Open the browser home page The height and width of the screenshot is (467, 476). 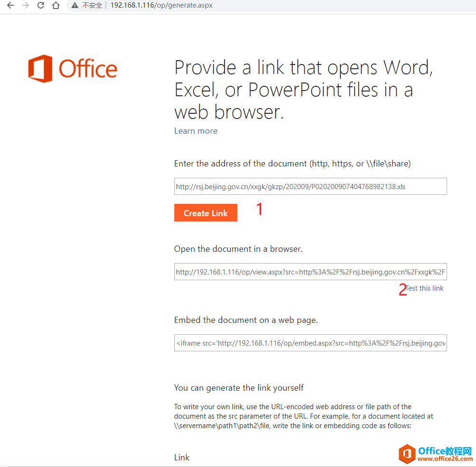(x=55, y=6)
